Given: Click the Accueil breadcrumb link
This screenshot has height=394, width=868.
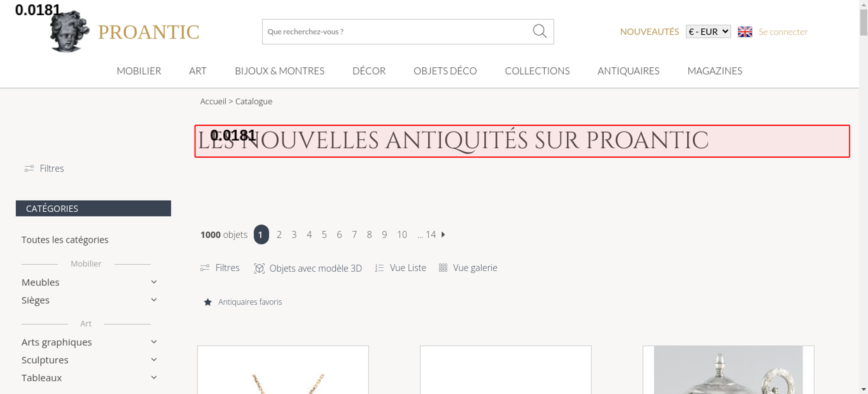Looking at the screenshot, I should click(213, 101).
